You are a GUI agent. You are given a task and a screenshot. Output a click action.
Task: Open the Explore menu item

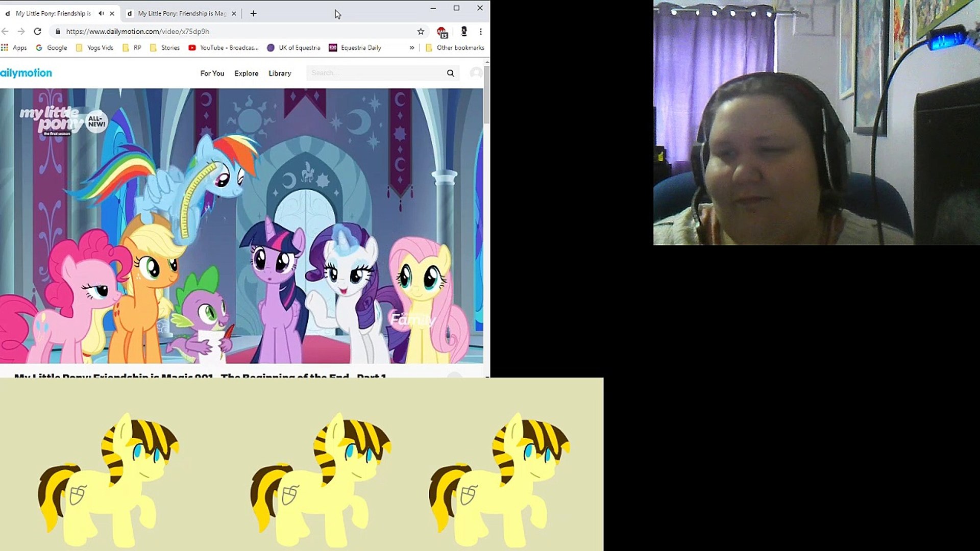[x=246, y=73]
